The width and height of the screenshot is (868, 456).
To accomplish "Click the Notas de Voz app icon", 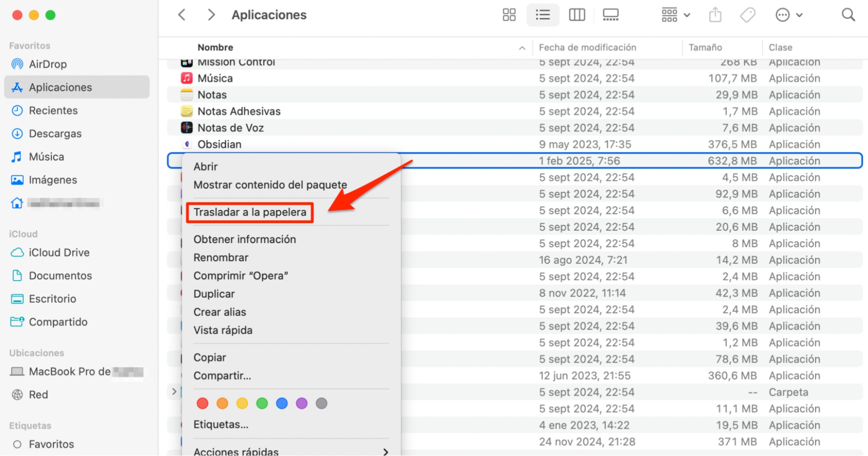I will [187, 128].
